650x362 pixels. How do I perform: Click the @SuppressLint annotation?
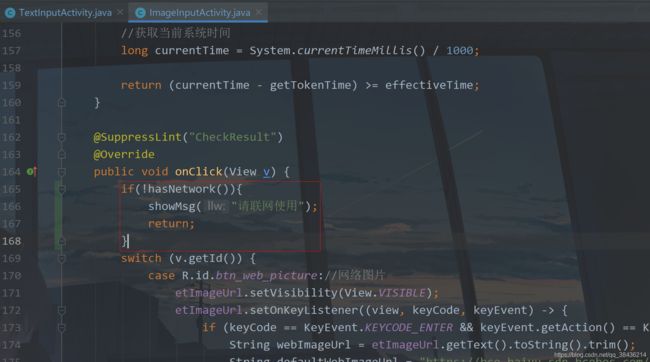[137, 137]
